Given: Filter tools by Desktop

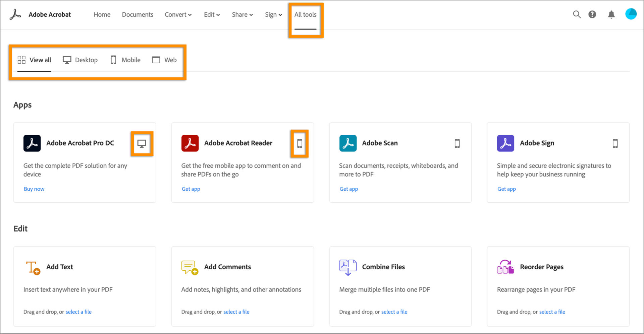Looking at the screenshot, I should [x=80, y=60].
